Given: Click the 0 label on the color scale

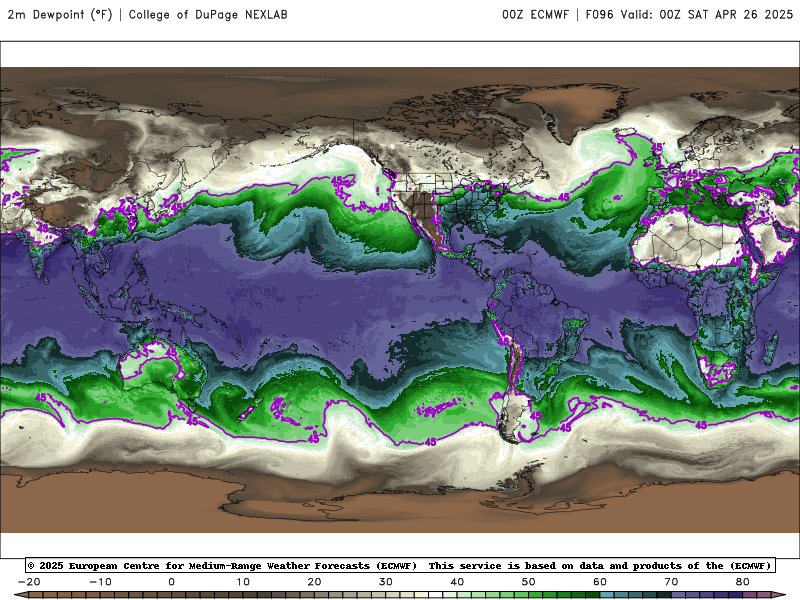Looking at the screenshot, I should pyautogui.click(x=171, y=582).
